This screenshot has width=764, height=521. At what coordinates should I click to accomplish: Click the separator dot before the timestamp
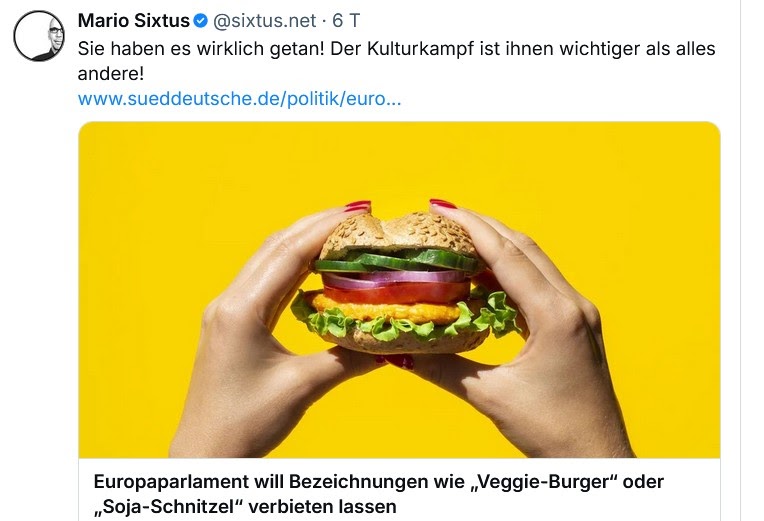click(x=325, y=21)
